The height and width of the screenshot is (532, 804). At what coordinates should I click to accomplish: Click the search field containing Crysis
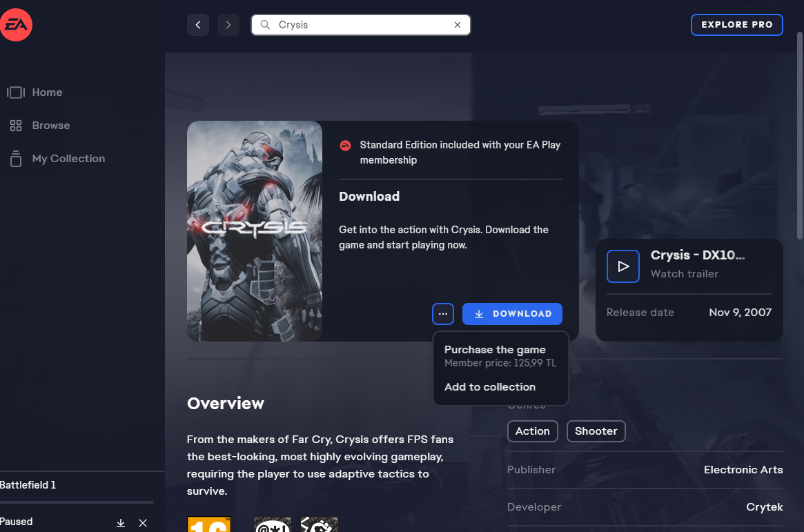[x=360, y=25]
